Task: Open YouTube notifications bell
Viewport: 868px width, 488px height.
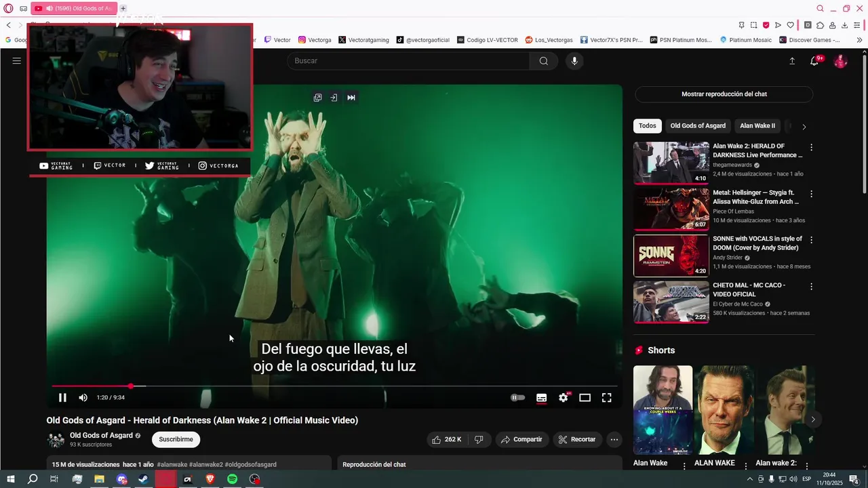Action: 814,61
